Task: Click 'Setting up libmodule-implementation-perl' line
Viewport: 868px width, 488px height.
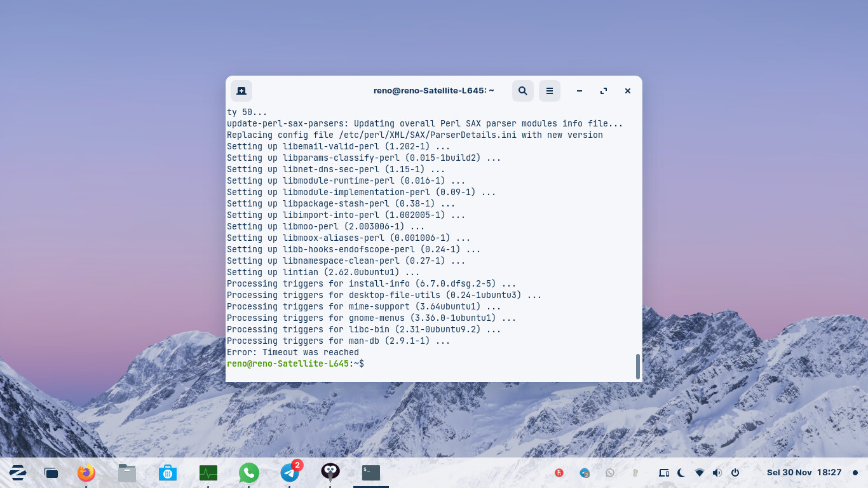Action: pyautogui.click(x=361, y=192)
